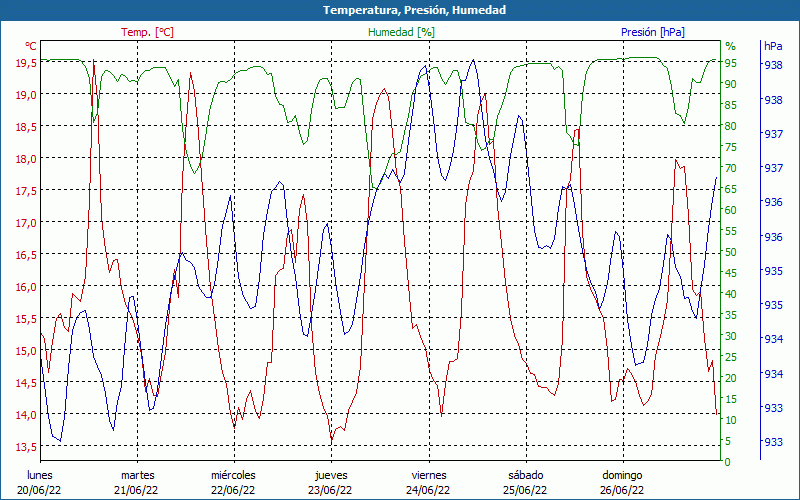This screenshot has height=500, width=800.
Task: Click the '25/06/22' date label
Action: pos(525,490)
